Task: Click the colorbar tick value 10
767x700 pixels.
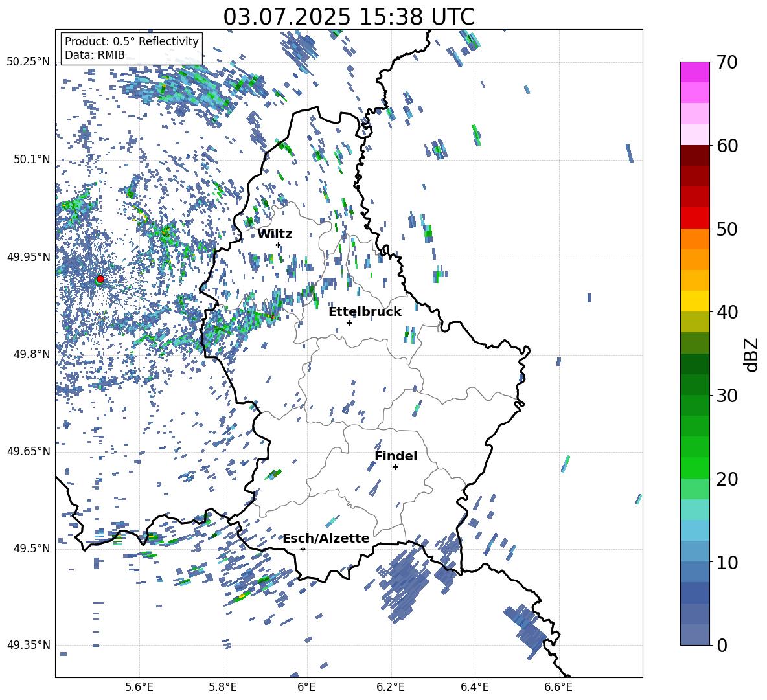Action: click(727, 562)
